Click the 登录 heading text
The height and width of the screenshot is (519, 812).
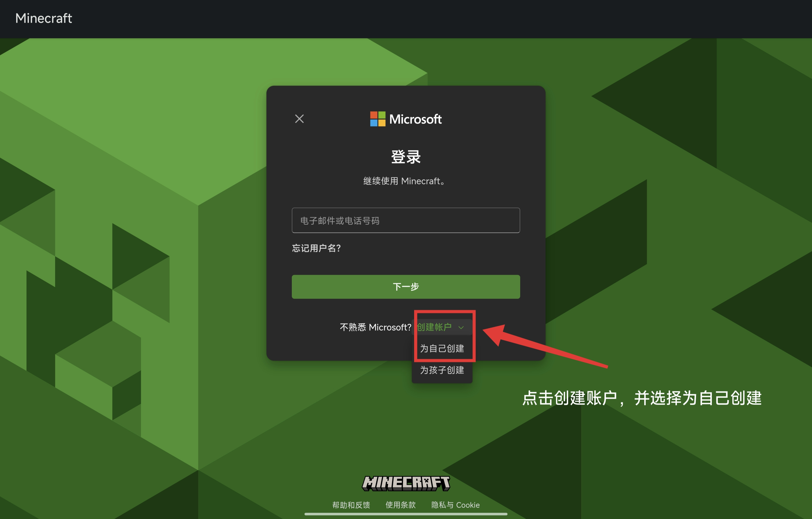[406, 157]
